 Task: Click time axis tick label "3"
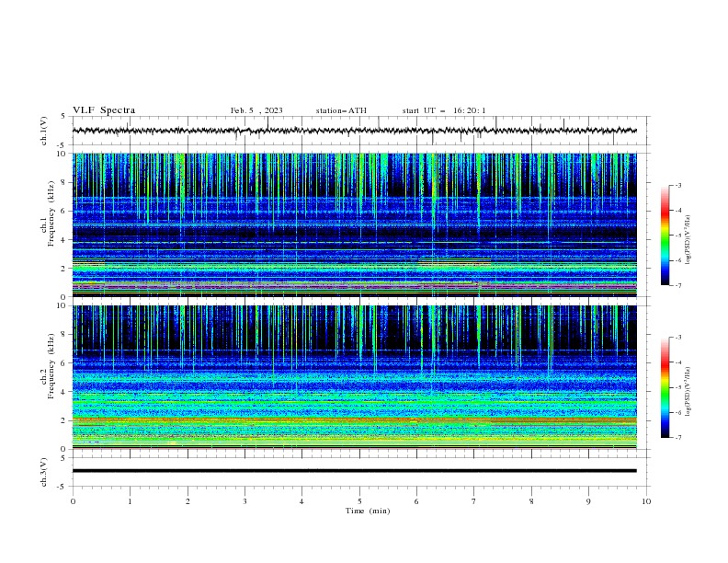(245, 501)
